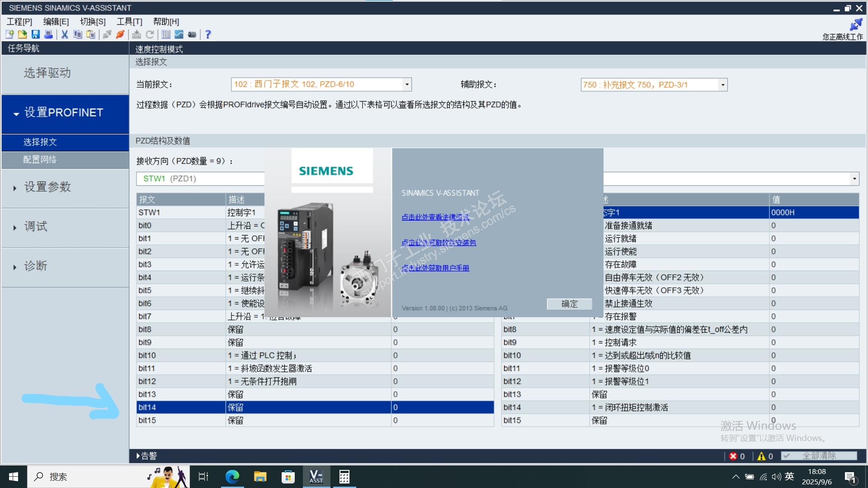Click the orange go-online connection icon
Screen dimensions: 868x488
(120, 34)
